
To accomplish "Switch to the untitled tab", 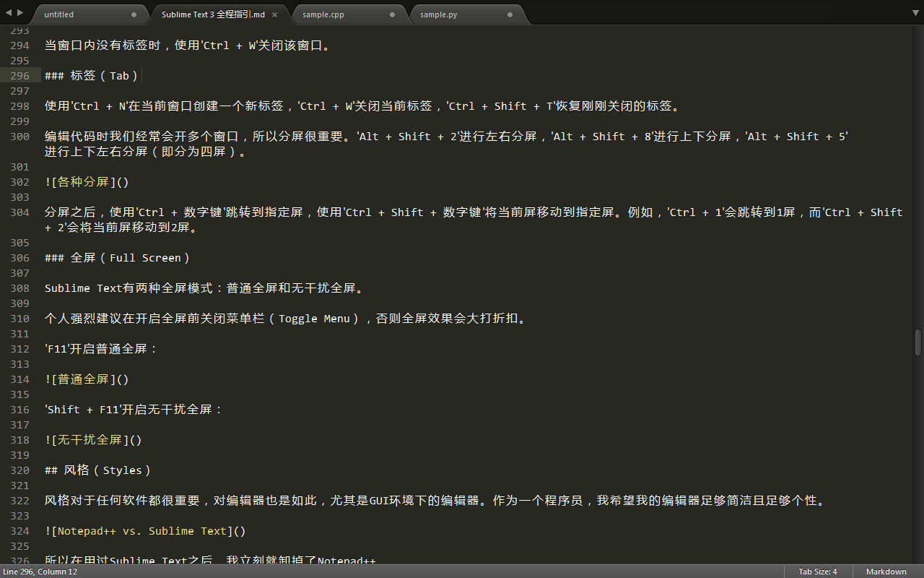I will (x=79, y=14).
